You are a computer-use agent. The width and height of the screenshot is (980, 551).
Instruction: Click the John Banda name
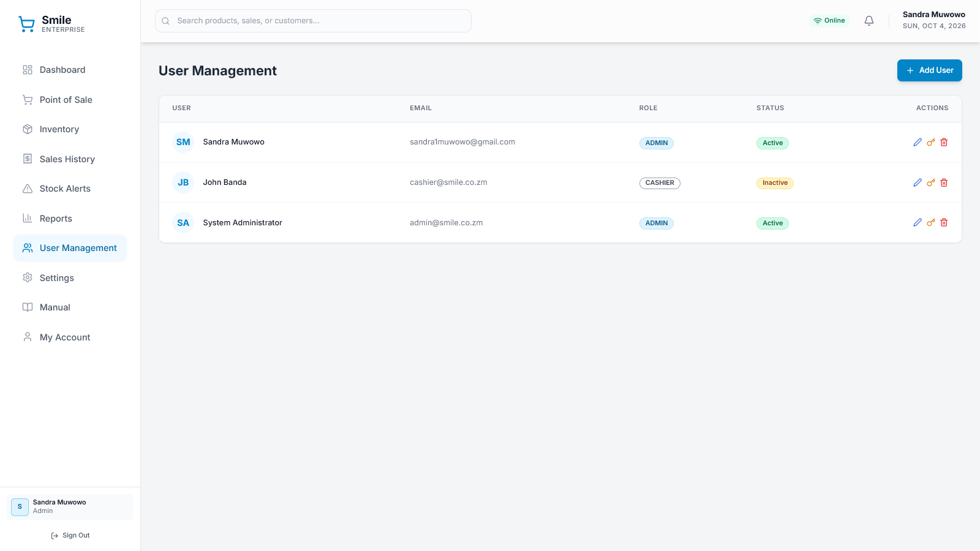click(225, 182)
